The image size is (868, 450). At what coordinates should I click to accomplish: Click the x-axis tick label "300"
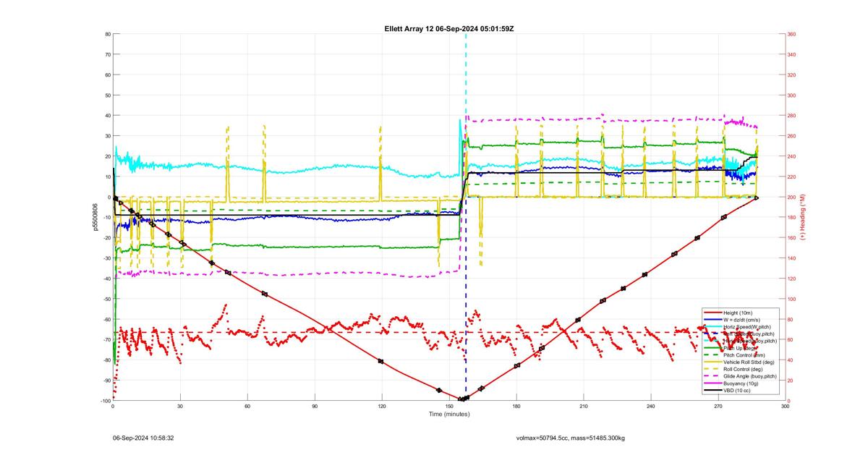tap(786, 407)
